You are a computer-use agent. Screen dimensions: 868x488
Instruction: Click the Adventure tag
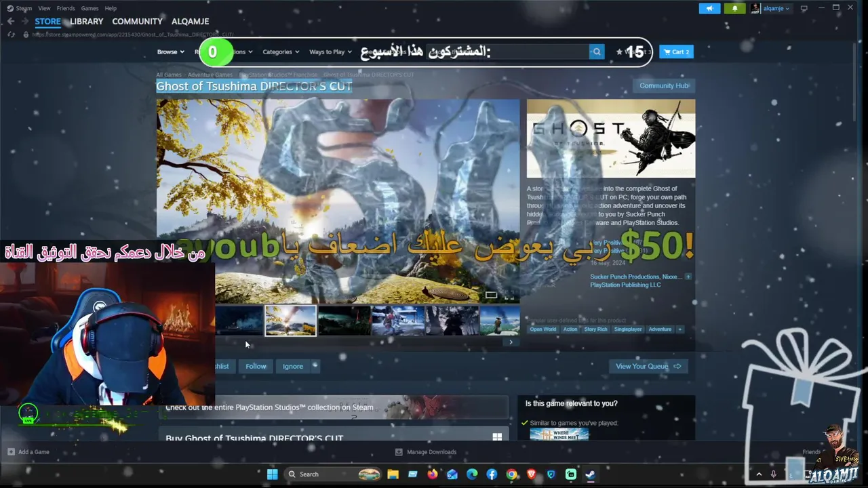coord(660,329)
